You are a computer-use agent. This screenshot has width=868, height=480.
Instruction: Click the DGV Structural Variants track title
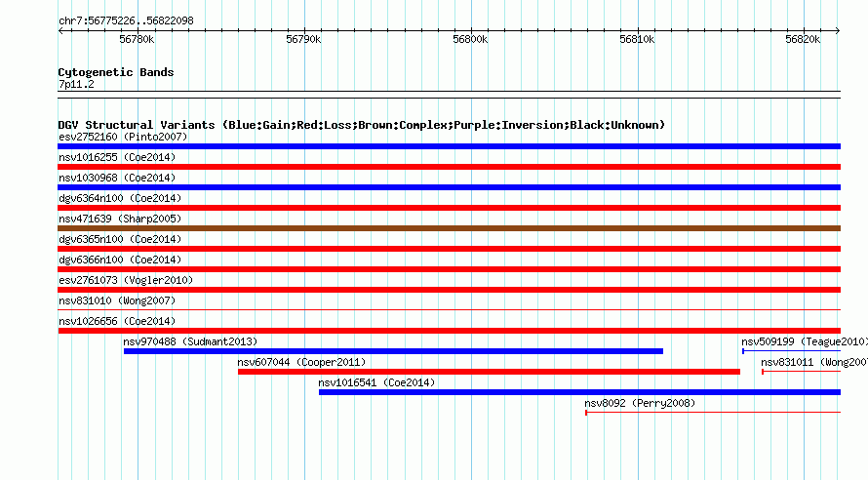[x=362, y=125]
